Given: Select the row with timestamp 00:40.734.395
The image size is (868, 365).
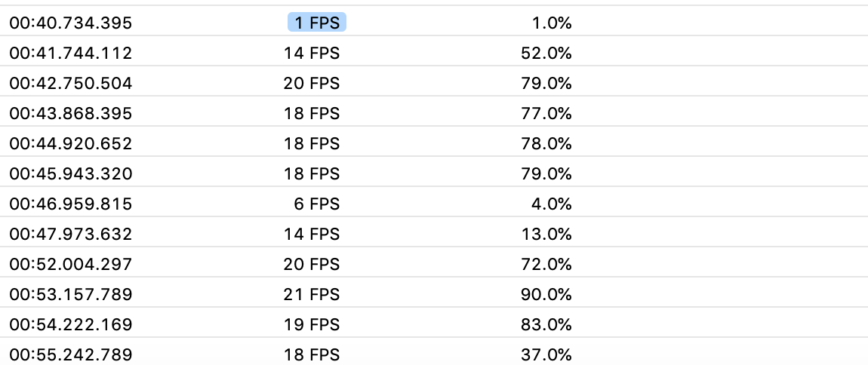Looking at the screenshot, I should 434,23.
